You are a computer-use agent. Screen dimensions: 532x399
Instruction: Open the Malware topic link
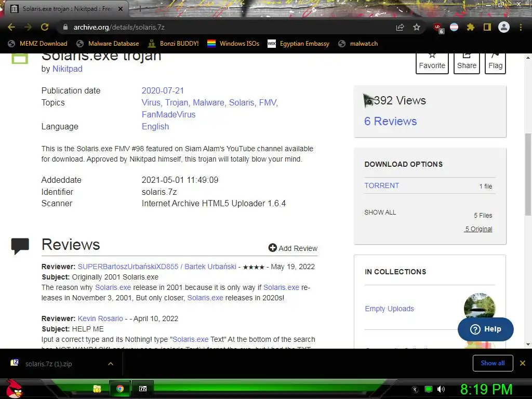(x=210, y=102)
